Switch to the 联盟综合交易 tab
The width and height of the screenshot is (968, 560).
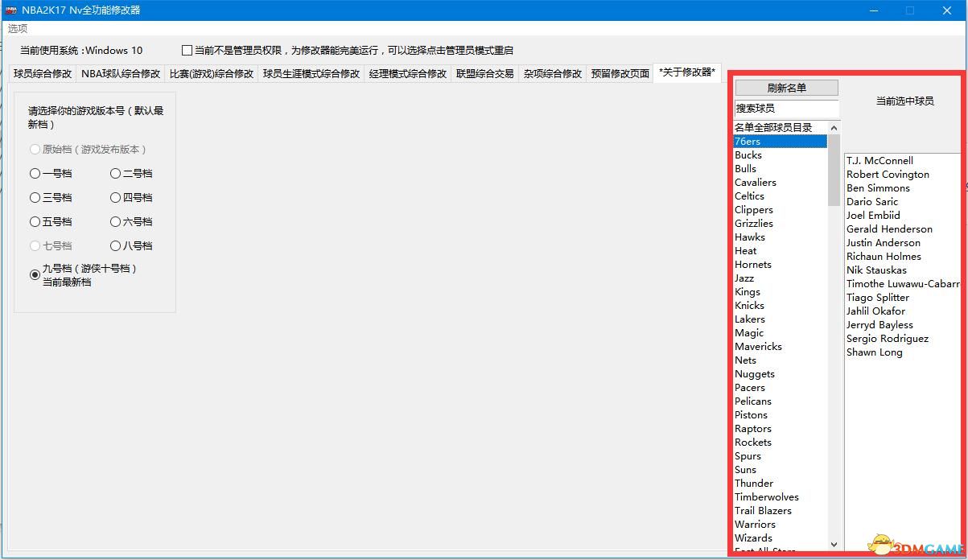[x=484, y=73]
